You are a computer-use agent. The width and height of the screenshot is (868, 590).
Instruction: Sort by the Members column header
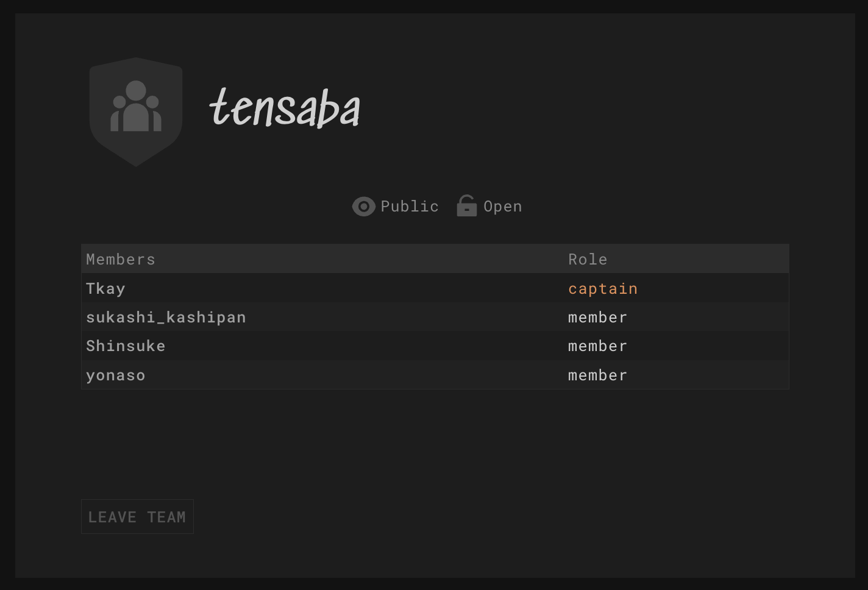pyautogui.click(x=121, y=260)
